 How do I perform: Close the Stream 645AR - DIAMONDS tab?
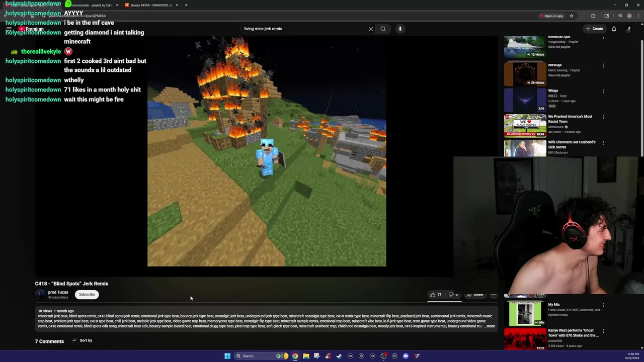point(177,5)
